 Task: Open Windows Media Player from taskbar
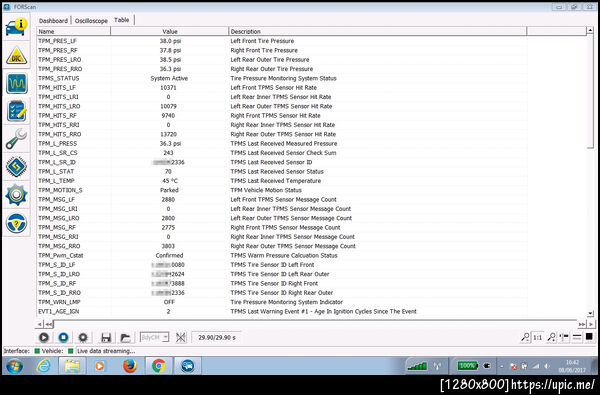pyautogui.click(x=99, y=366)
